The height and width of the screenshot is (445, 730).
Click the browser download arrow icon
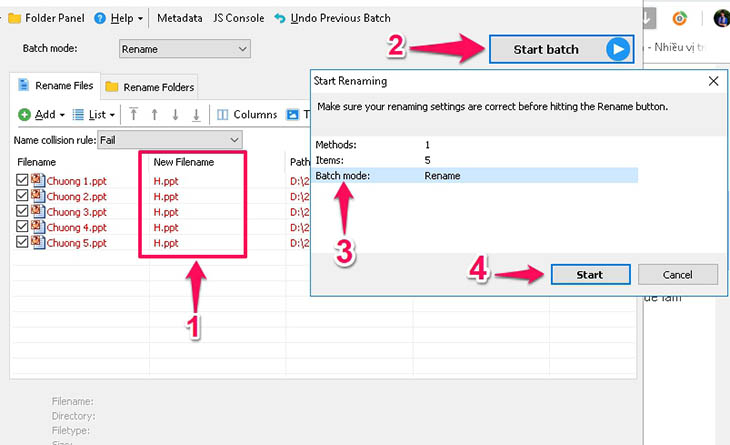[x=647, y=19]
